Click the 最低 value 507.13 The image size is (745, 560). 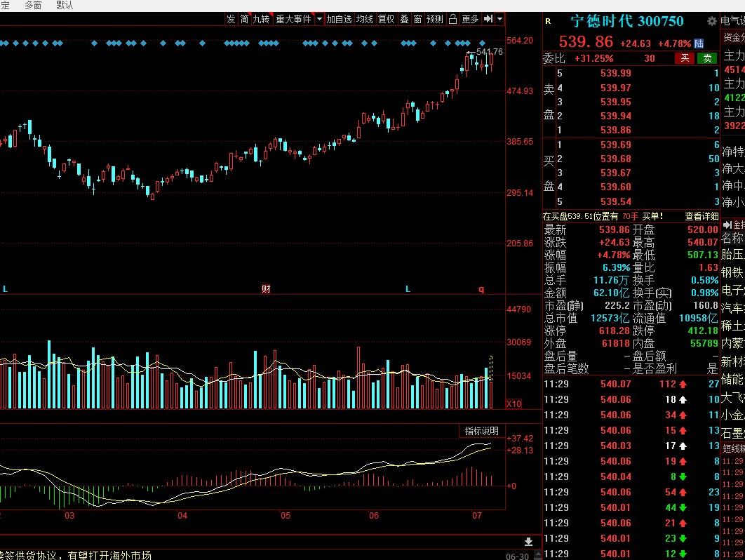click(x=703, y=255)
